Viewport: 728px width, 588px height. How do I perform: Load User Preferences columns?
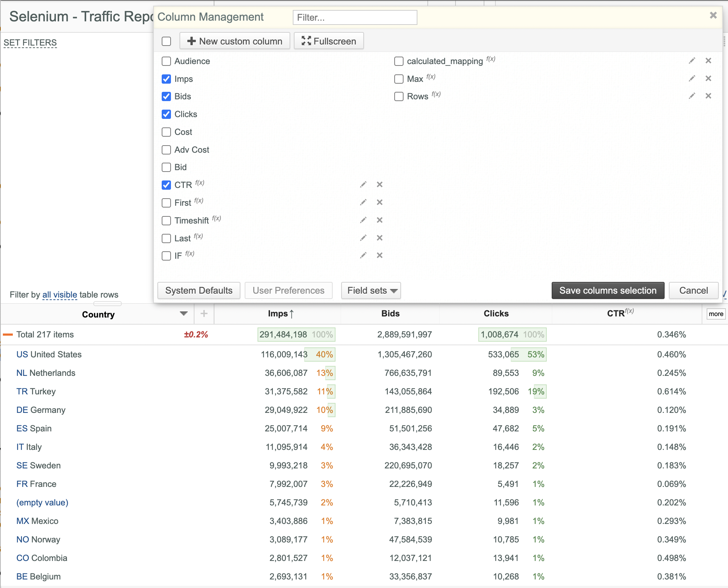(x=288, y=290)
